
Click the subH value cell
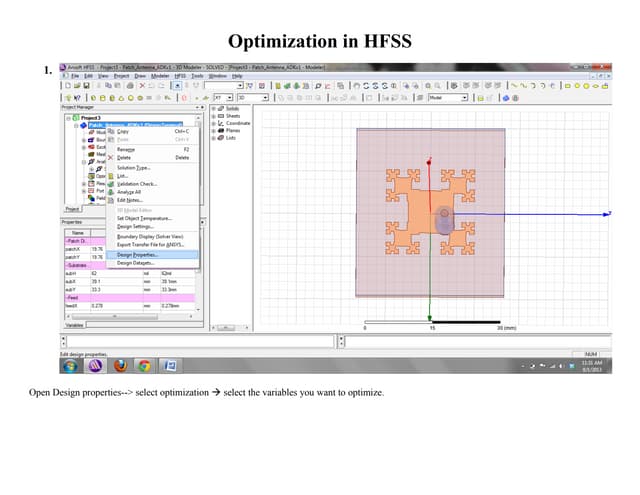pos(96,272)
